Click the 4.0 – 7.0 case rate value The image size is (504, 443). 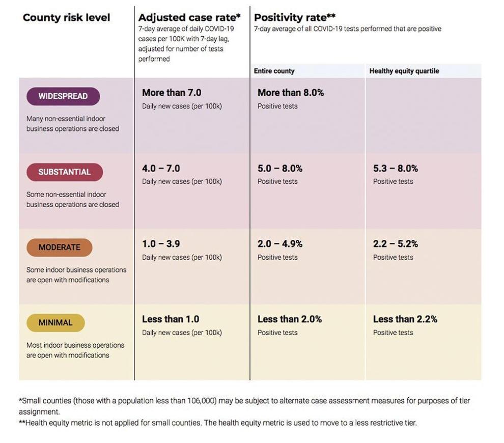click(161, 169)
